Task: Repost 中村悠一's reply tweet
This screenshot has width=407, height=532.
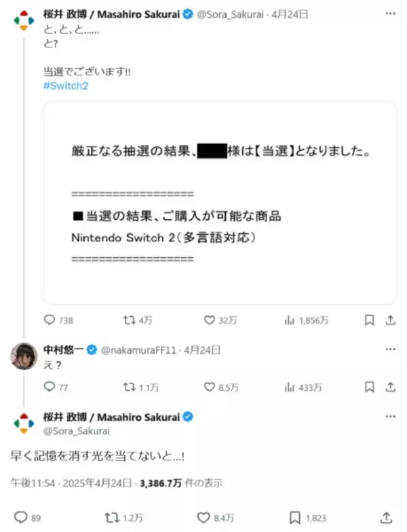Action: pos(127,387)
